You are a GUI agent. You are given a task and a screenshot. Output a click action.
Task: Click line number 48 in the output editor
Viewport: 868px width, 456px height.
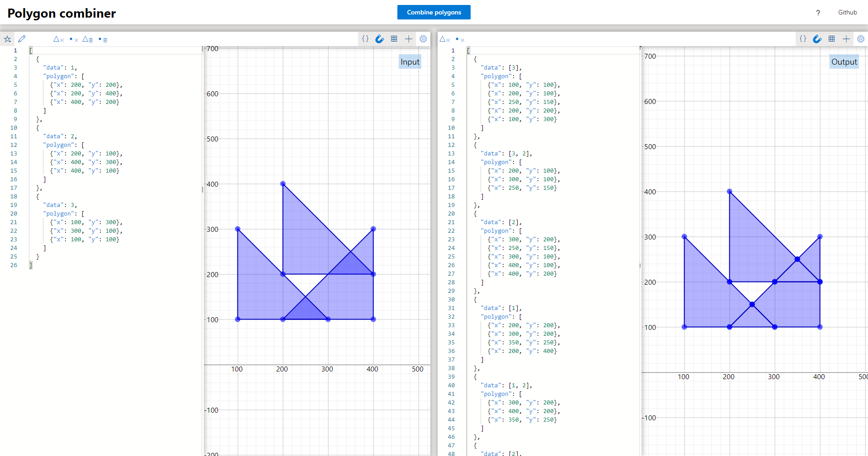(451, 453)
